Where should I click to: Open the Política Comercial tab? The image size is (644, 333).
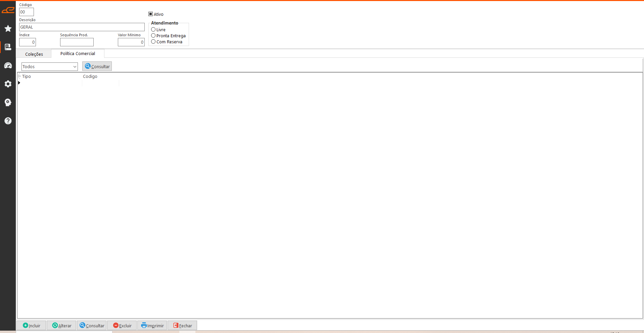(78, 54)
